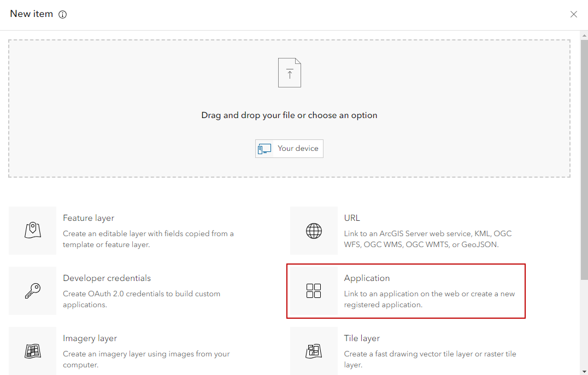Image resolution: width=588 pixels, height=375 pixels.
Task: Select the URL option title
Action: 352,218
